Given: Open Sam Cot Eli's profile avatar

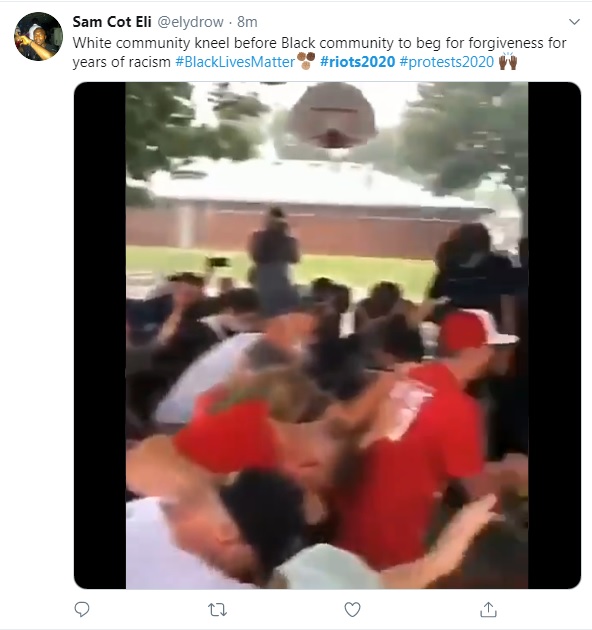Looking at the screenshot, I should click(x=39, y=37).
